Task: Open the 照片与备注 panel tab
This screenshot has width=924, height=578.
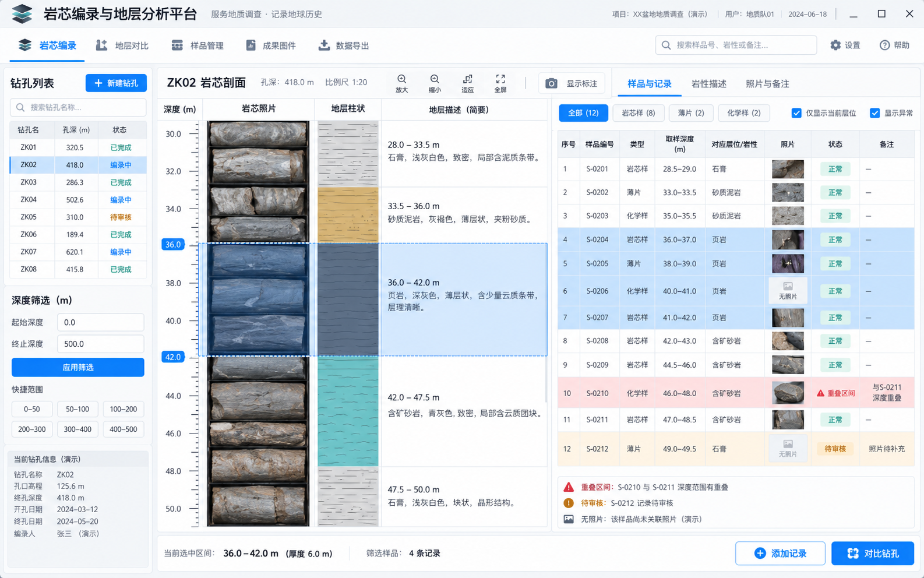Action: (x=767, y=84)
